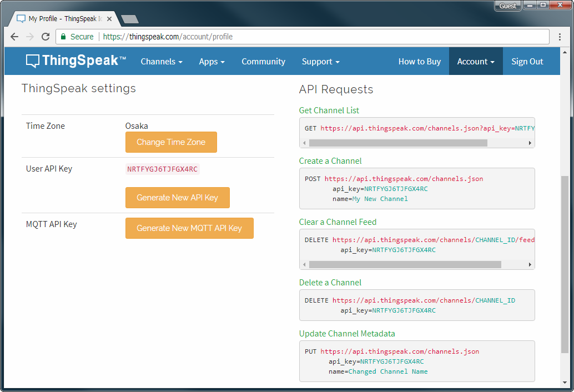Minimize the browser window
Image resolution: width=574 pixels, height=392 pixels.
click(x=530, y=5)
